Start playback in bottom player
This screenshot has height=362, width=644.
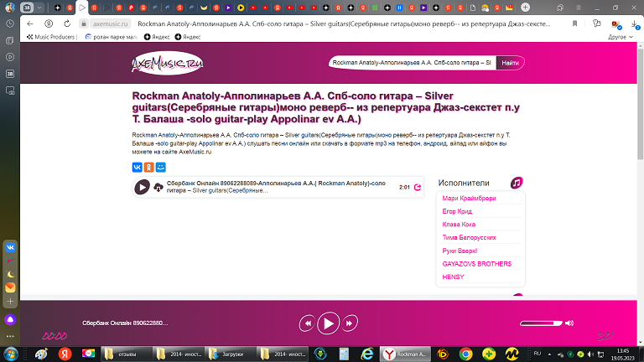328,323
